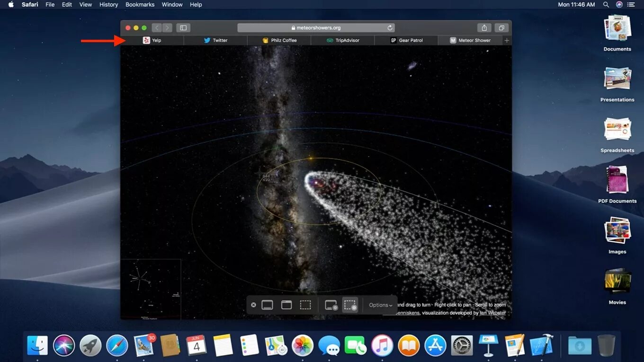644x362 pixels.
Task: Open the Options menu in screenshot toolbar
Action: 379,305
